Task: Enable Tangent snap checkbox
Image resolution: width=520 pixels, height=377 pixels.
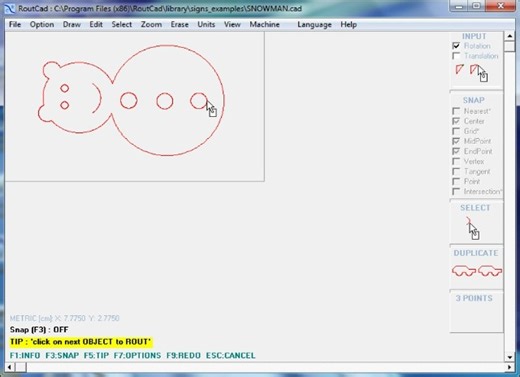Action: 456,171
